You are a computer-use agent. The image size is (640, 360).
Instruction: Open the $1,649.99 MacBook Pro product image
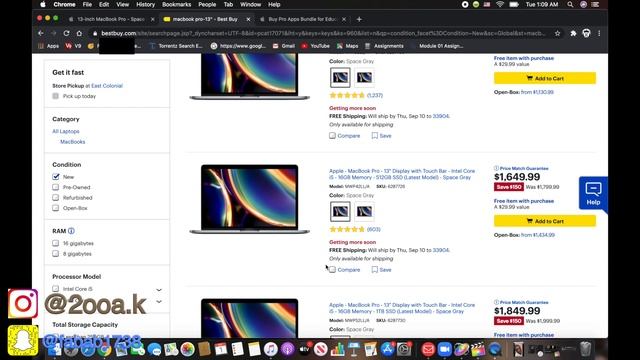(x=249, y=199)
